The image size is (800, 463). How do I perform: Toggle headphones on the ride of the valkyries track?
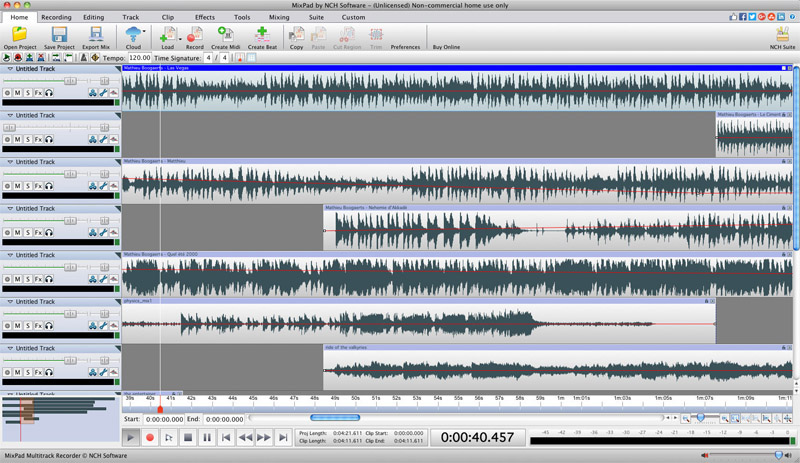click(49, 372)
